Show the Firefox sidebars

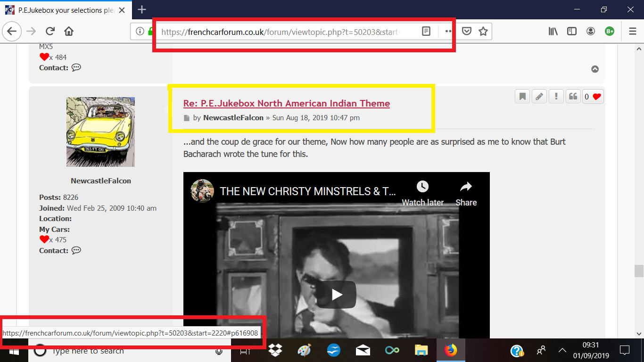572,32
